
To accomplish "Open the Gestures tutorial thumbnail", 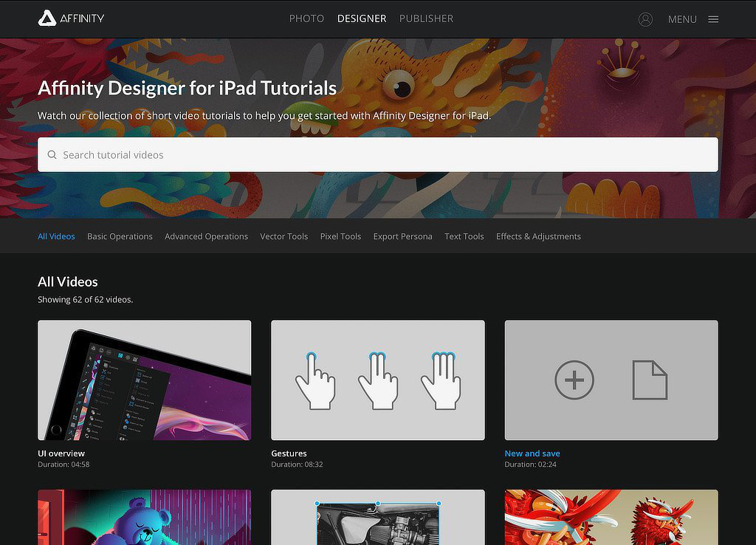I will [x=377, y=380].
